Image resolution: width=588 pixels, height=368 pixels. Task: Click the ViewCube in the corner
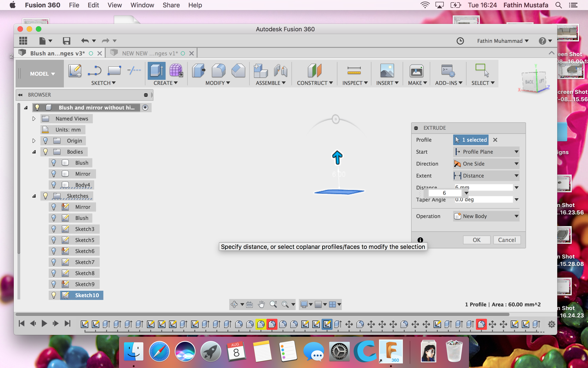(x=534, y=81)
